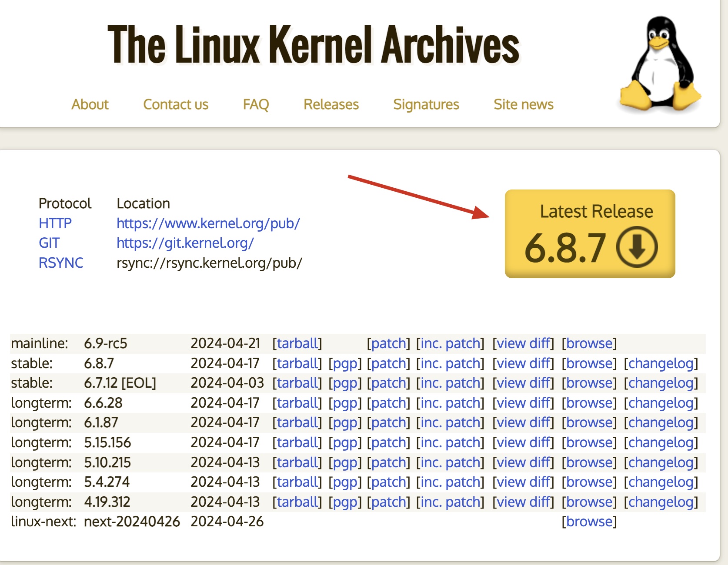View diff for stable 6.8.7

point(523,363)
